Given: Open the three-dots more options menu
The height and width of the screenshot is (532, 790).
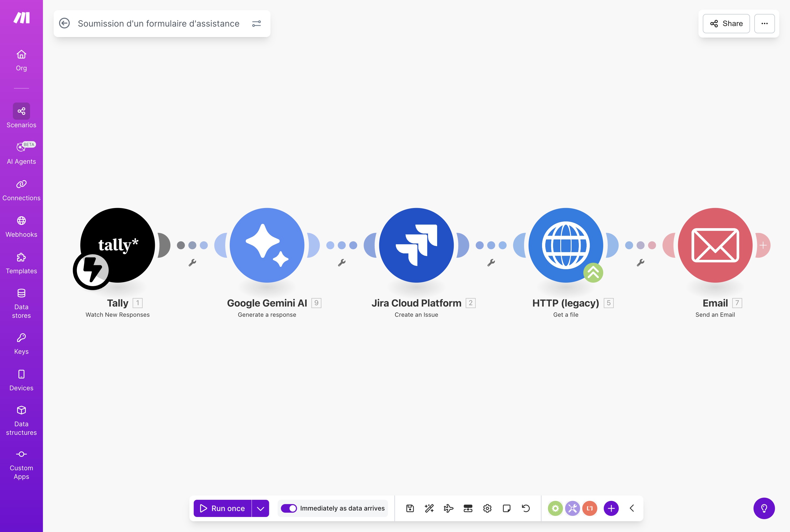Looking at the screenshot, I should pos(765,23).
